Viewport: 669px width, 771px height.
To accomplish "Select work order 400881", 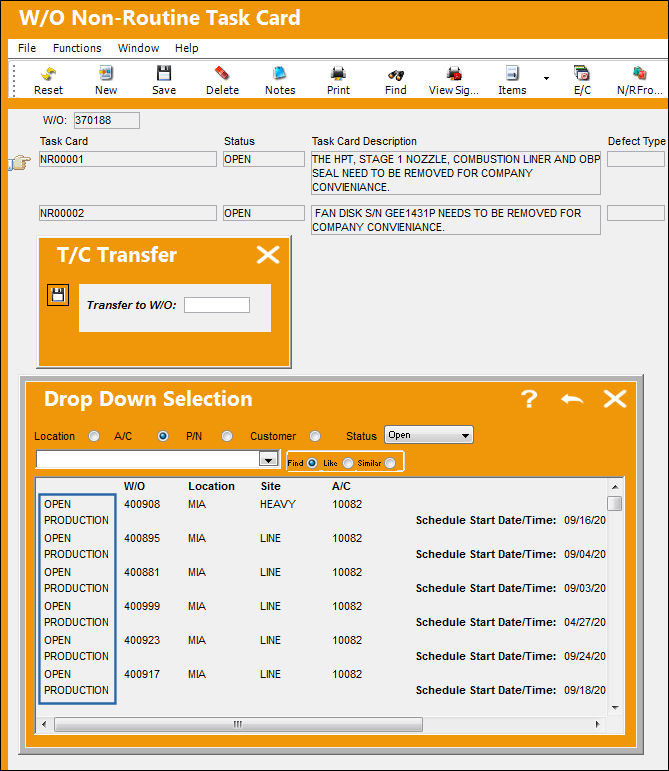I will pyautogui.click(x=142, y=572).
